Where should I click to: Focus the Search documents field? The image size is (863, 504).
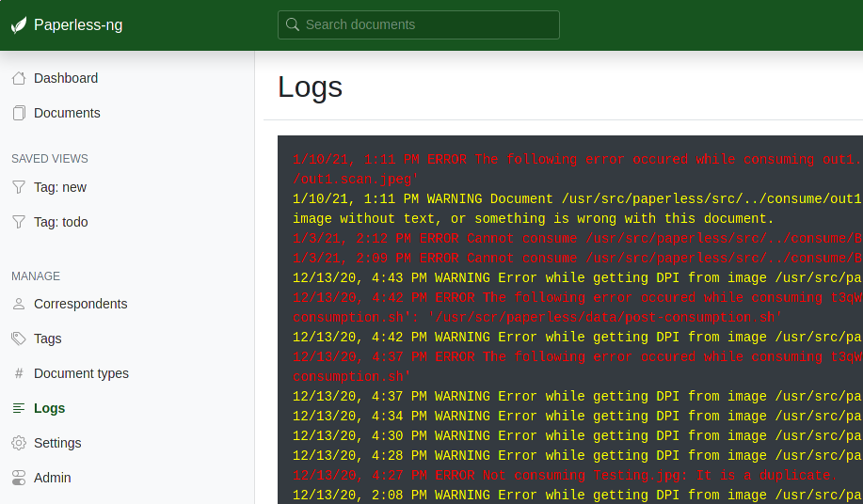[x=418, y=24]
